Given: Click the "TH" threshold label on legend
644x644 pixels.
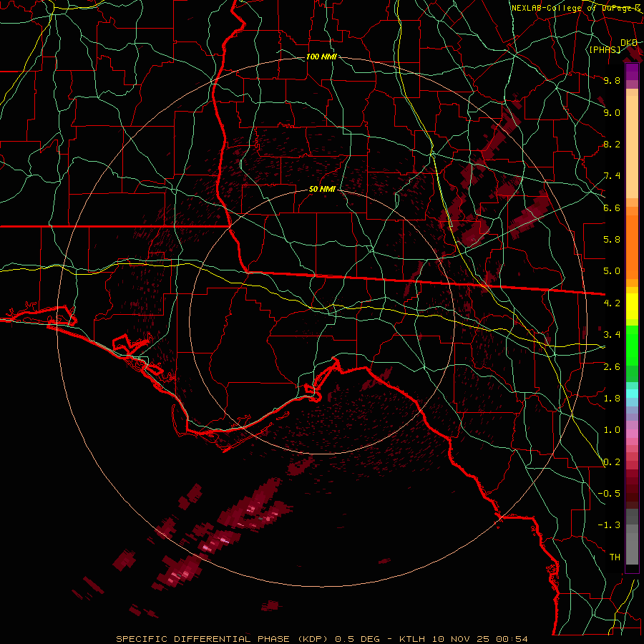Looking at the screenshot, I should click(615, 557).
